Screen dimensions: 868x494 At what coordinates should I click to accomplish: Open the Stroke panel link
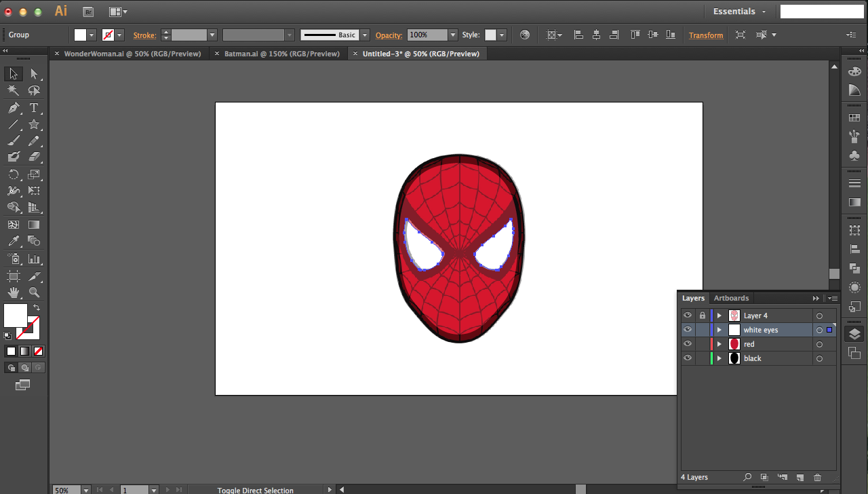144,35
